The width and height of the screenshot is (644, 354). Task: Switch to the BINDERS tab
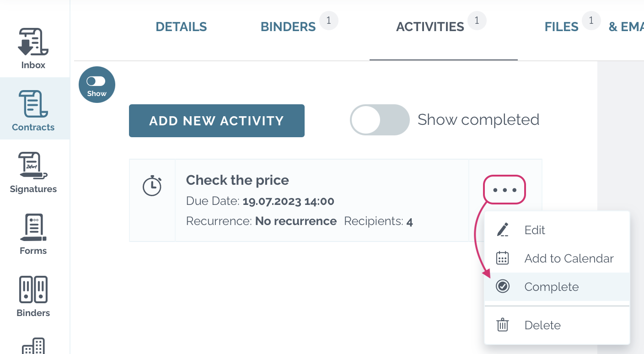pyautogui.click(x=288, y=27)
